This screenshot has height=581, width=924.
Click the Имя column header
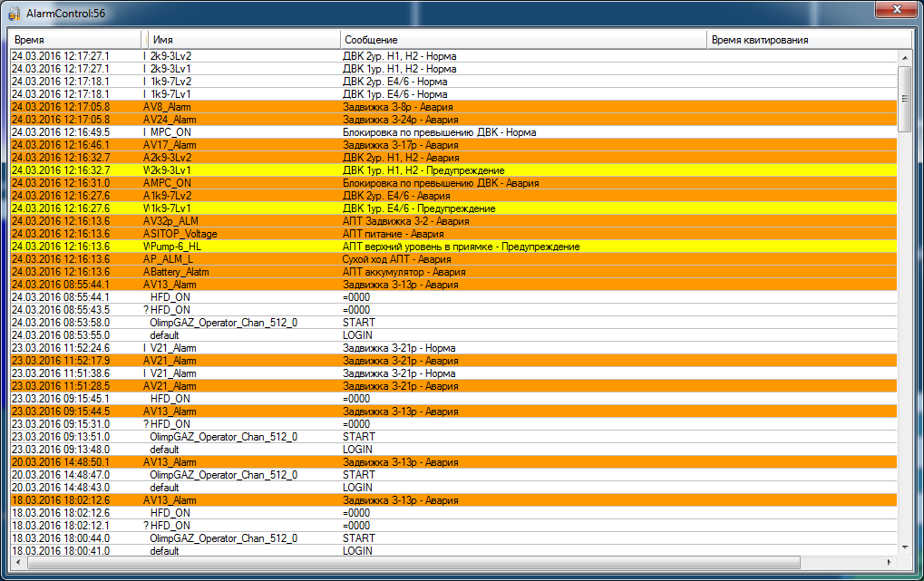click(x=241, y=40)
